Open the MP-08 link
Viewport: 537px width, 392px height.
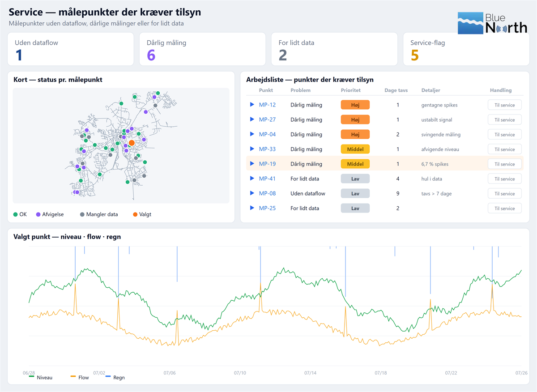pyautogui.click(x=267, y=194)
